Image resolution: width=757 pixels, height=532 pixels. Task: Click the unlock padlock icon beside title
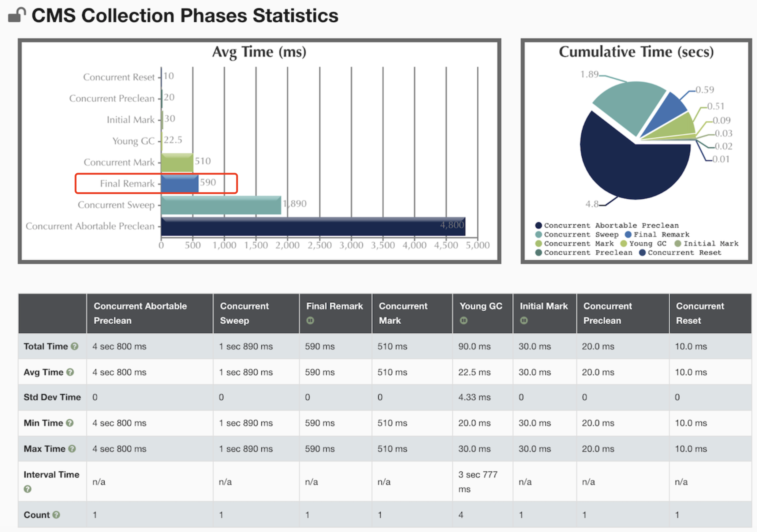17,15
